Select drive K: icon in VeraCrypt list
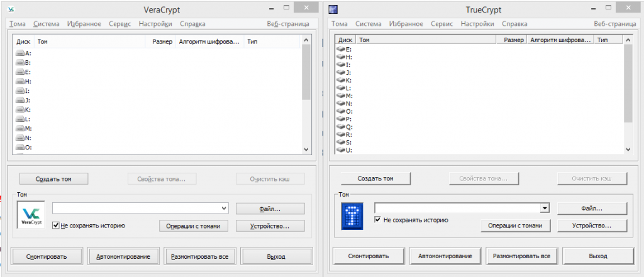 coord(19,110)
